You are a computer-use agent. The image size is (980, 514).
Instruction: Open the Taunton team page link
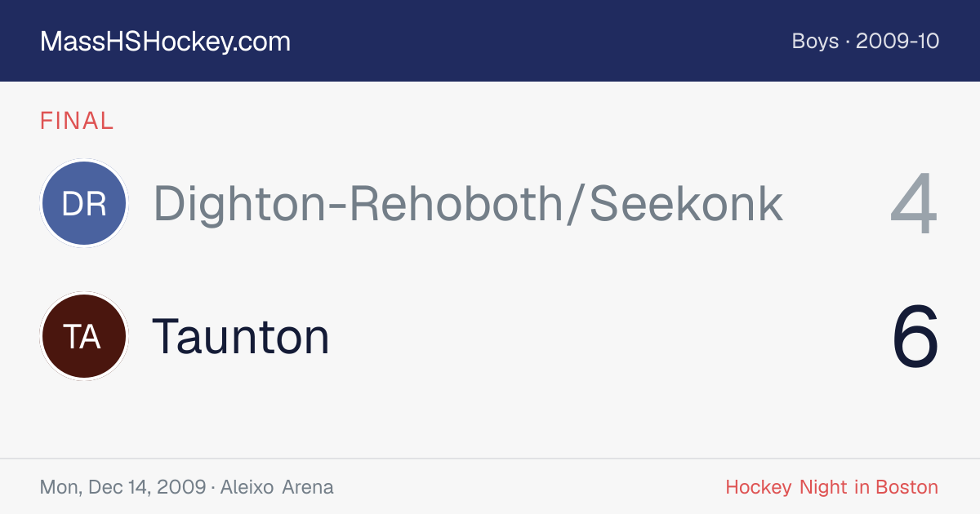pos(241,336)
